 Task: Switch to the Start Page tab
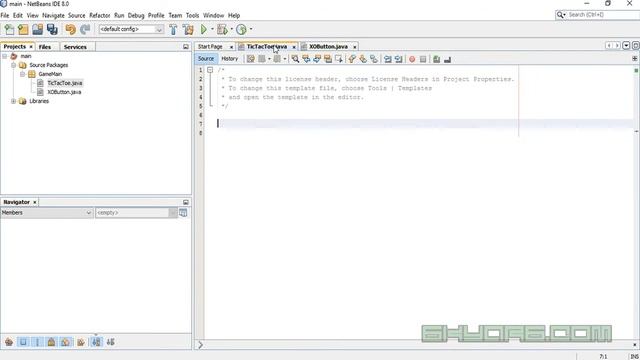(210, 47)
